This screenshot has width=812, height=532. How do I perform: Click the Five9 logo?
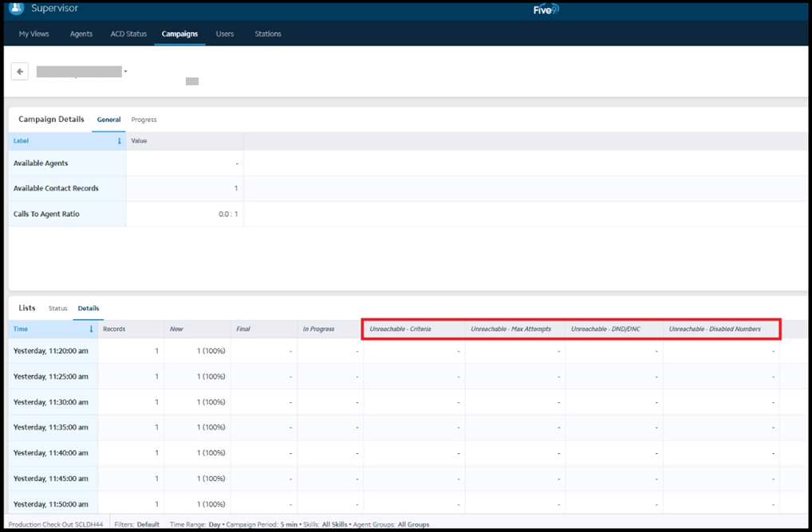coord(545,9)
